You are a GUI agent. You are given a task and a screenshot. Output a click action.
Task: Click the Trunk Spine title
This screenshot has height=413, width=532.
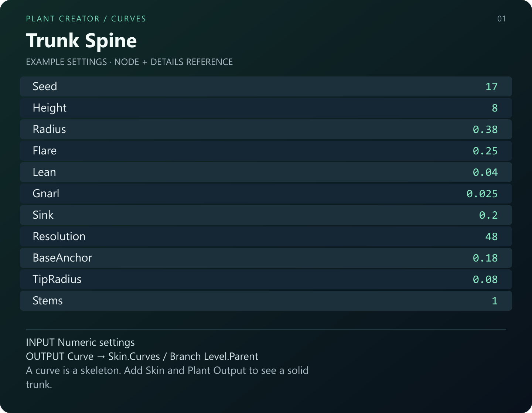pyautogui.click(x=81, y=41)
